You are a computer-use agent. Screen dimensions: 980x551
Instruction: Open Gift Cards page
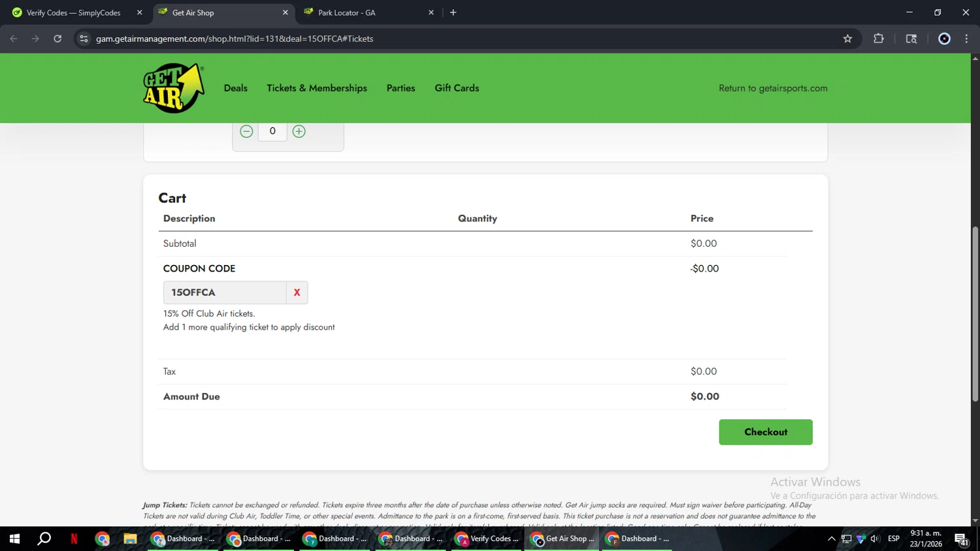[x=457, y=88]
